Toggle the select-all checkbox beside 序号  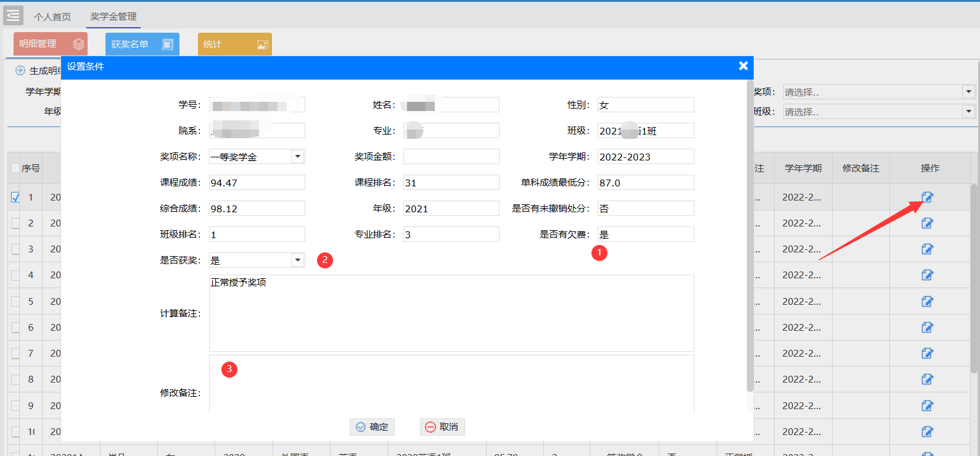tap(15, 168)
